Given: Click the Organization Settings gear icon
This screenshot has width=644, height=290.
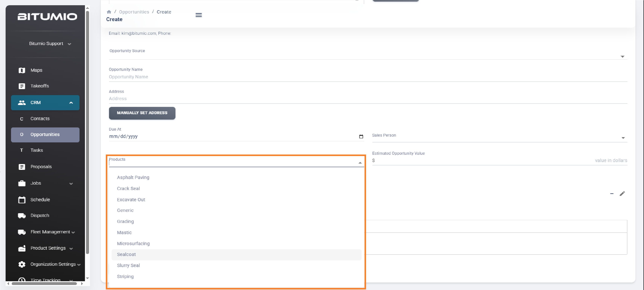Looking at the screenshot, I should [x=22, y=264].
